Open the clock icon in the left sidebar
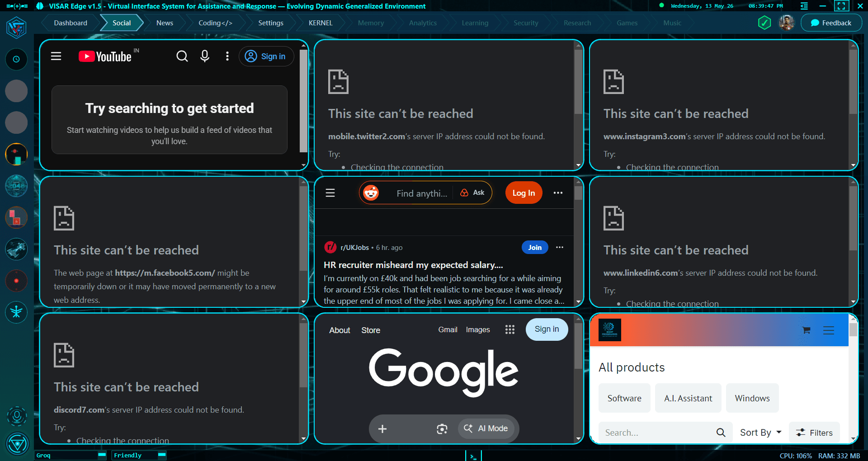This screenshot has width=868, height=461. (16, 59)
